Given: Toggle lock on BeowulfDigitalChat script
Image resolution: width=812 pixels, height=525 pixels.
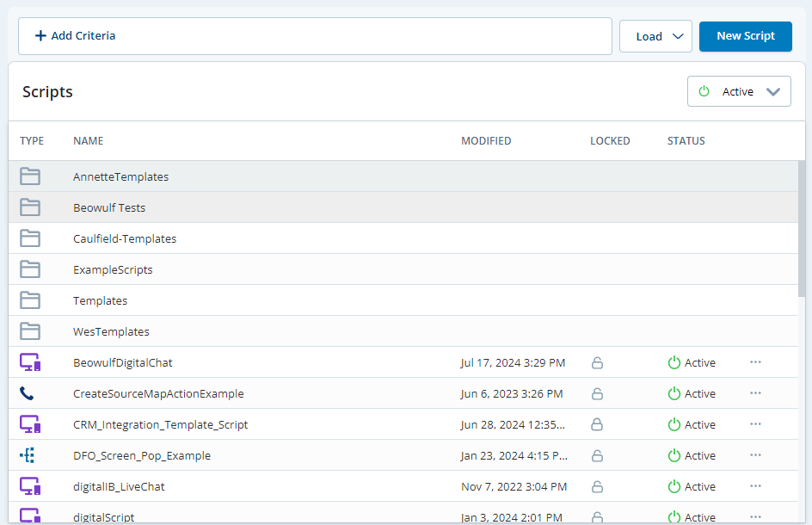Looking at the screenshot, I should coord(597,362).
